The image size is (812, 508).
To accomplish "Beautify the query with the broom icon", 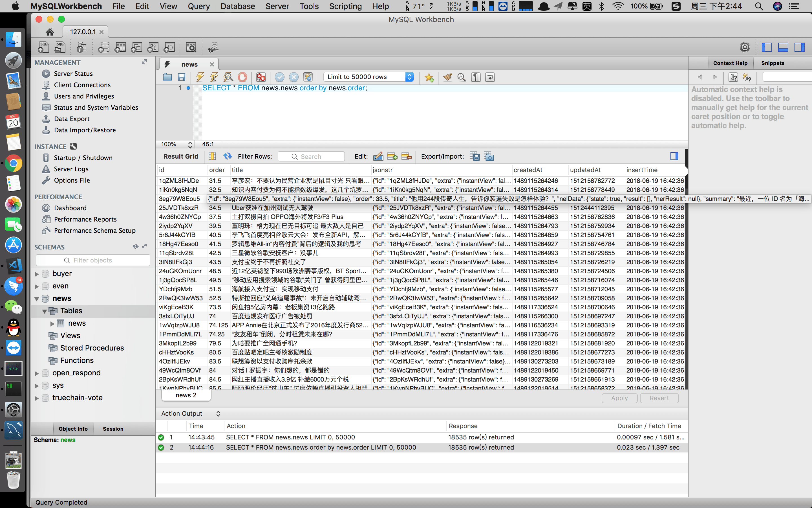I will pos(447,77).
